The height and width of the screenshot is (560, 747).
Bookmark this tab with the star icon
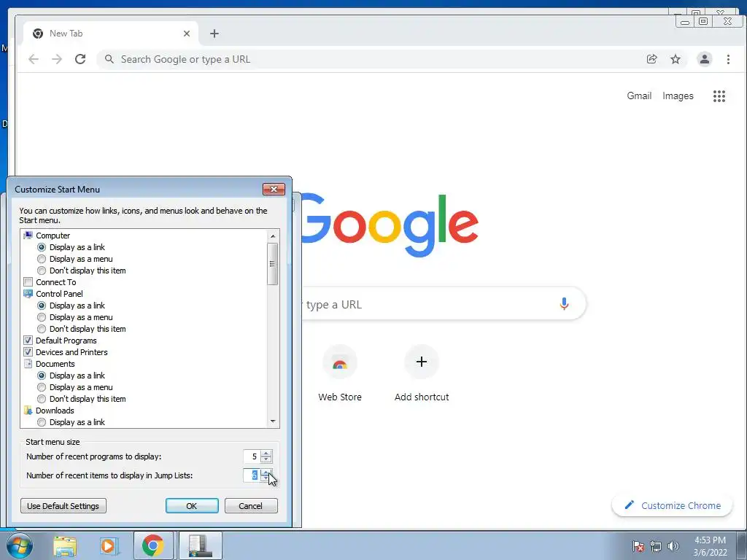tap(675, 59)
